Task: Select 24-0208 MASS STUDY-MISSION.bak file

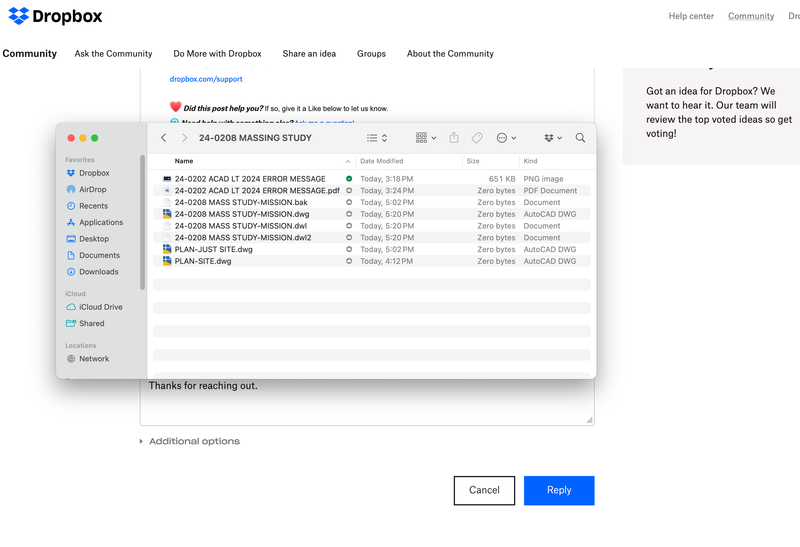Action: (x=372, y=202)
